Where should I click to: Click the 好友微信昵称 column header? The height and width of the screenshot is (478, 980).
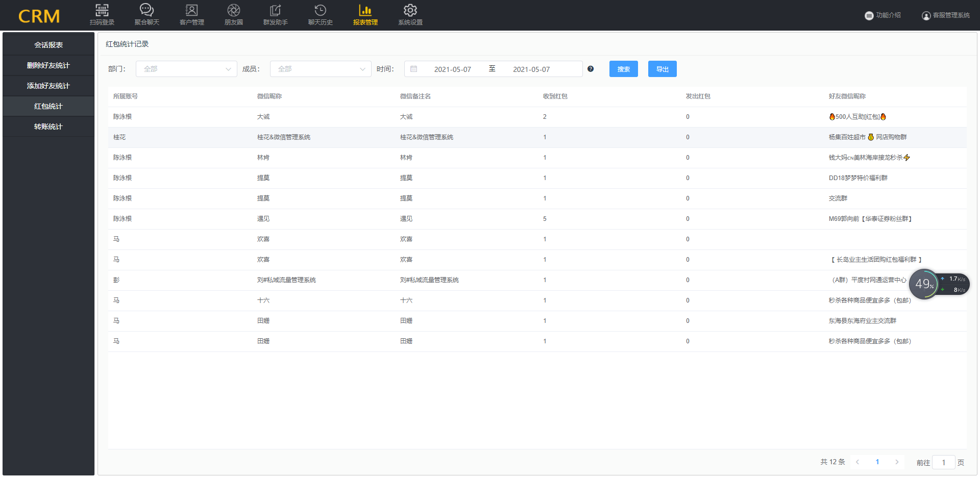point(847,96)
